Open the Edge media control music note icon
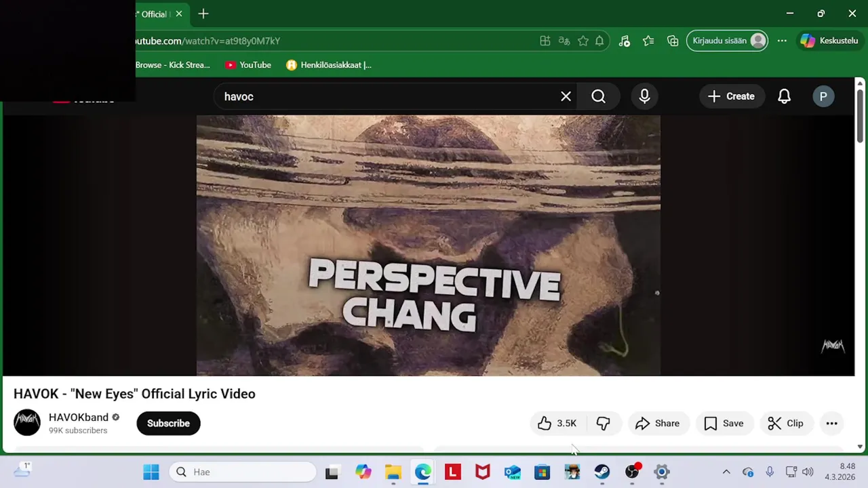This screenshot has height=488, width=868. tap(625, 41)
